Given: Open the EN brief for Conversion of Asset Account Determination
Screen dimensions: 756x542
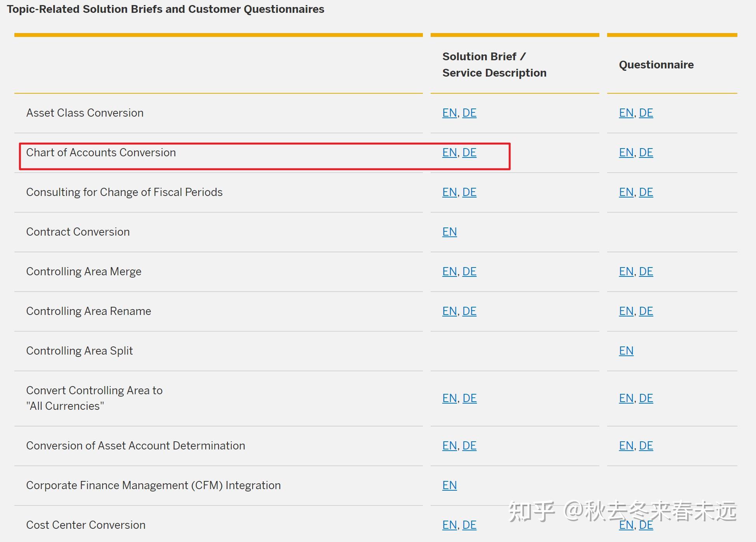Looking at the screenshot, I should pos(449,446).
